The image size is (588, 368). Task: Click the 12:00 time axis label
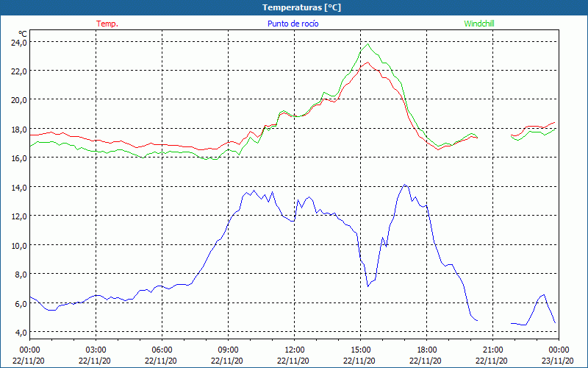pyautogui.click(x=295, y=350)
